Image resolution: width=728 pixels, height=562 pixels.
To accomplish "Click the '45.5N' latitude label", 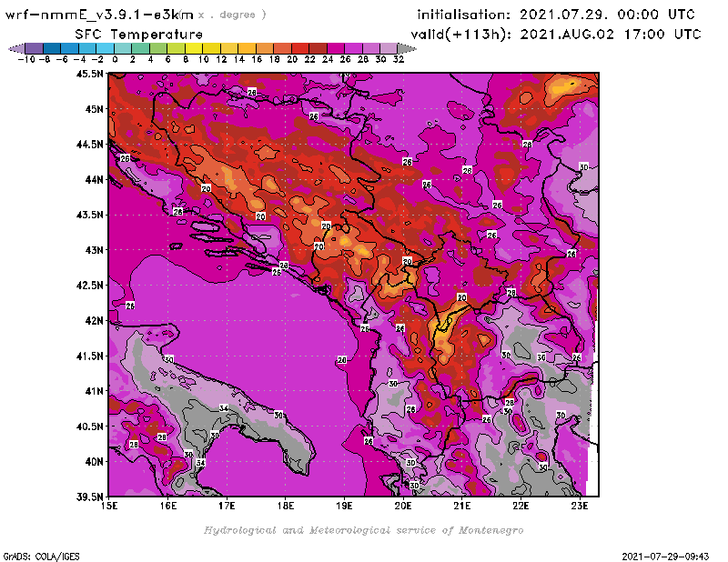I will [x=89, y=74].
